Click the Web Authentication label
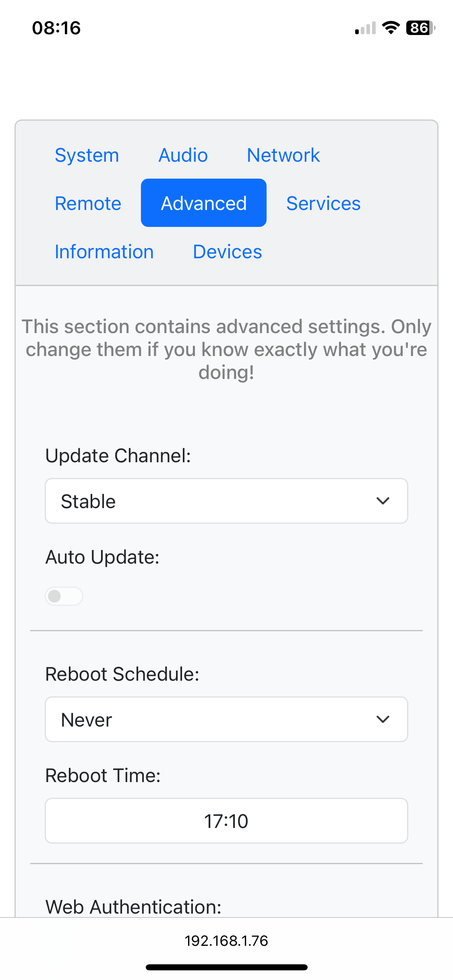 [x=133, y=907]
